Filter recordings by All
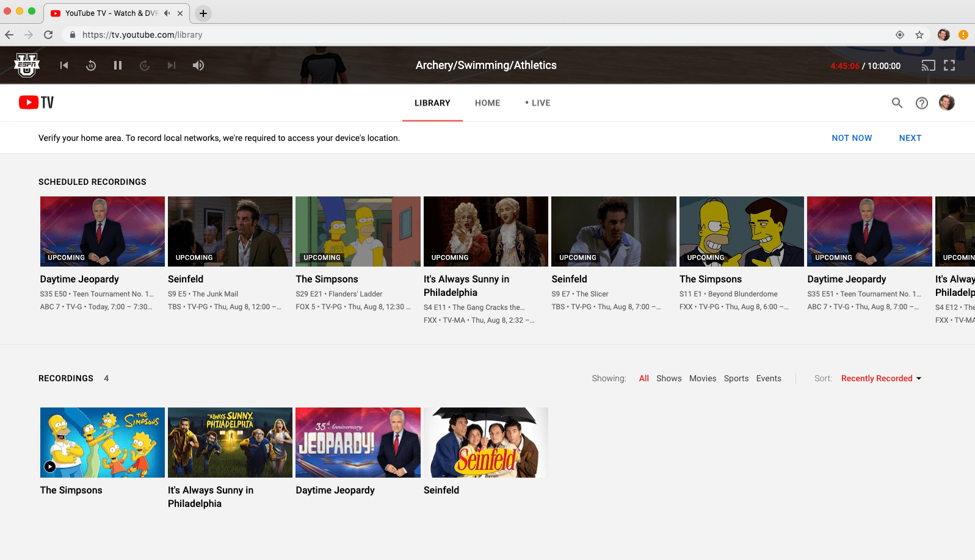 [644, 378]
